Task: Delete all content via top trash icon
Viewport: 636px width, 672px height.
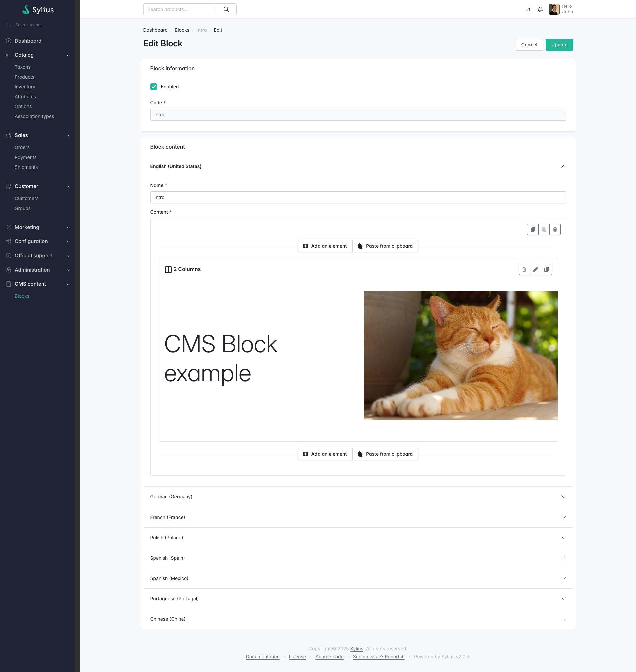Action: point(555,230)
